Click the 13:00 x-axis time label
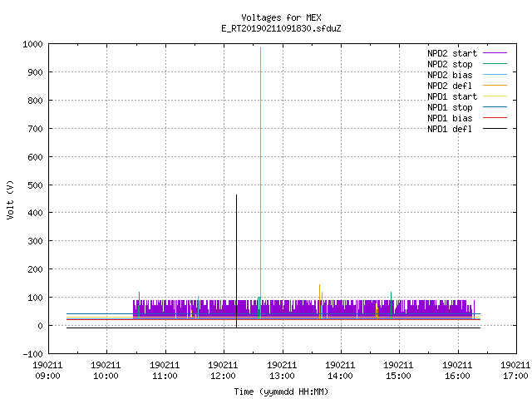The width and height of the screenshot is (532, 399). coord(282,376)
